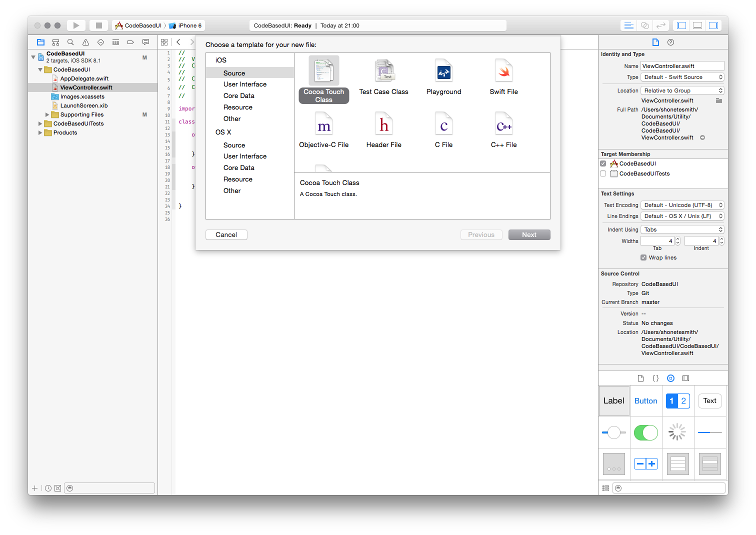Check CodeBasedUITests target membership
The width and height of the screenshot is (756, 535).
coord(603,174)
